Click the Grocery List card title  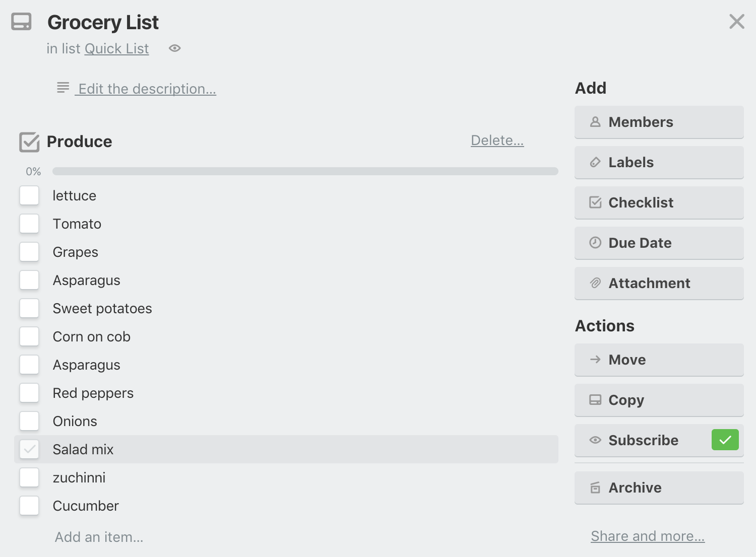[103, 23]
